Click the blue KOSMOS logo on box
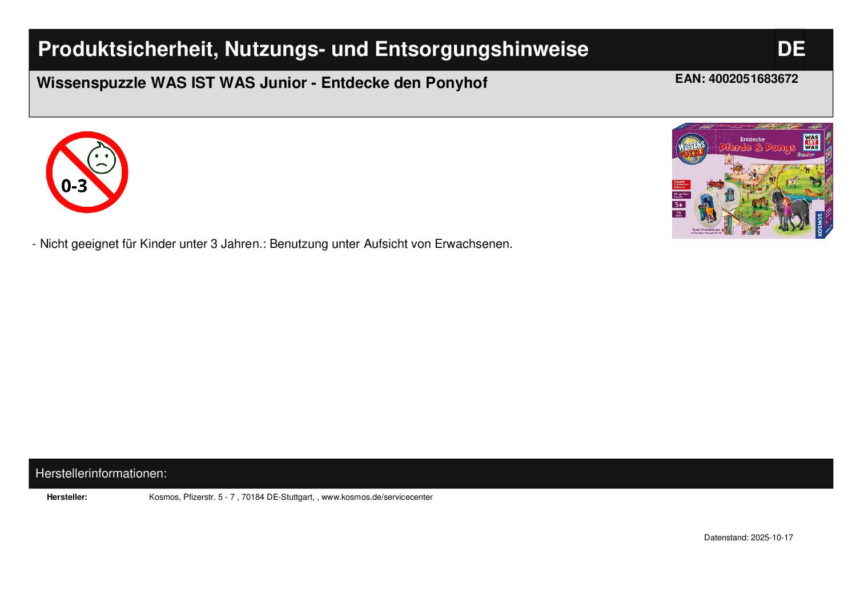The image size is (868, 614). coord(820,224)
